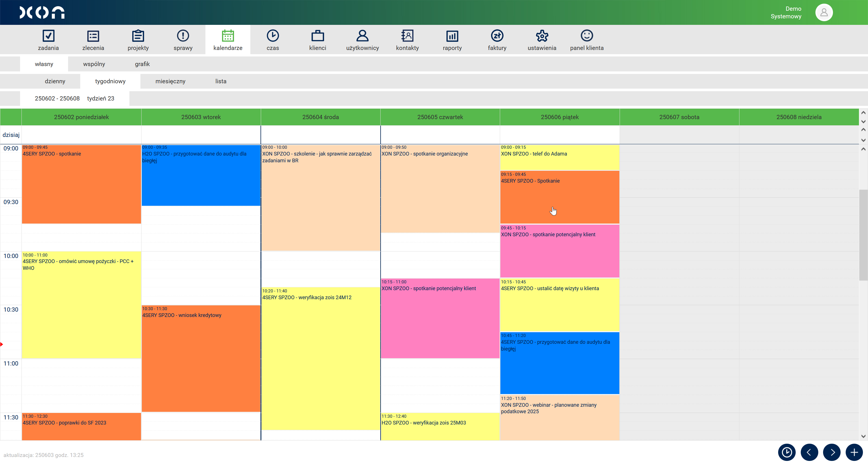Click scrollbar down arrow of time grid
868x466 pixels.
tap(863, 436)
